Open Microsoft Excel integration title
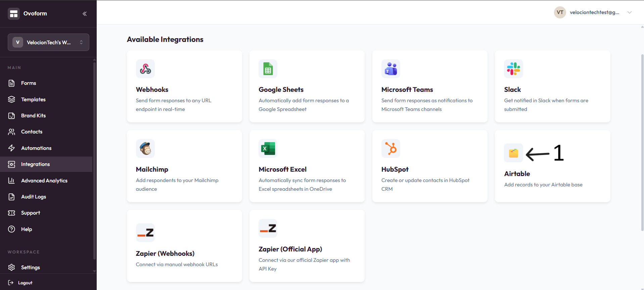The height and width of the screenshot is (290, 644). (x=283, y=169)
